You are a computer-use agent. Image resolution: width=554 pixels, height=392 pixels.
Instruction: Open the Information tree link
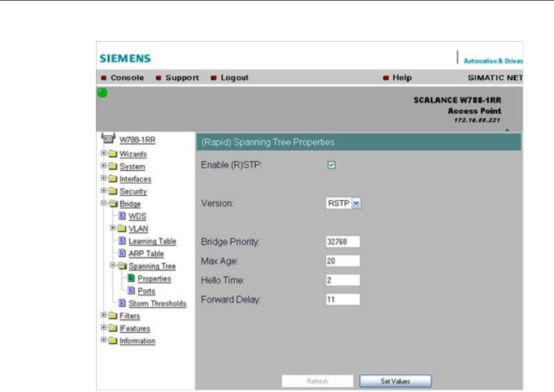point(137,341)
